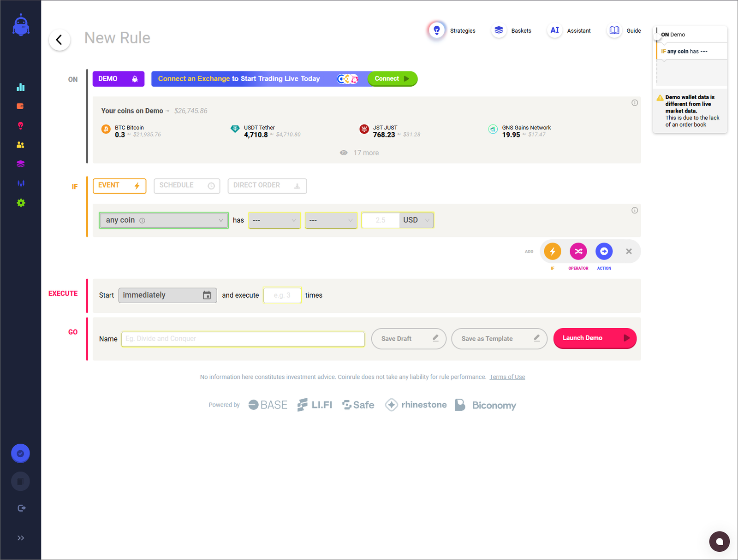This screenshot has width=738, height=560.
Task: Select the EVENT condition type
Action: [119, 185]
